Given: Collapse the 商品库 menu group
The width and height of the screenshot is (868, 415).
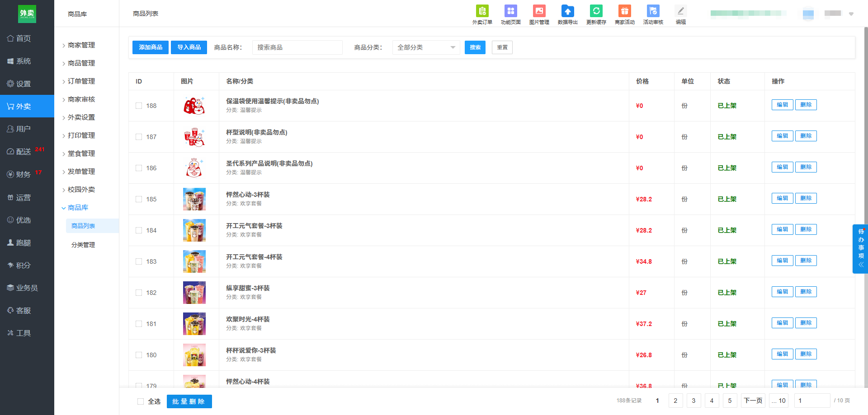Looking at the screenshot, I should click(78, 208).
